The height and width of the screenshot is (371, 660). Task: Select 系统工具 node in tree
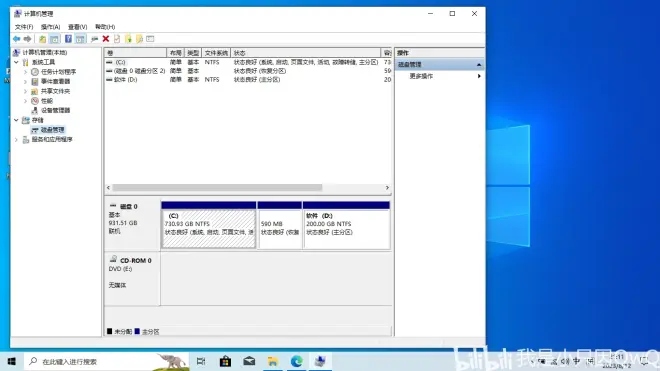tap(43, 62)
